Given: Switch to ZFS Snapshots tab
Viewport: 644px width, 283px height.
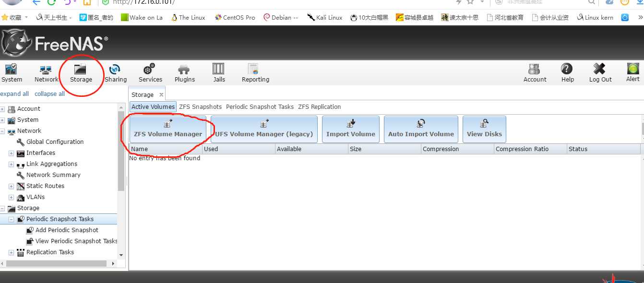Looking at the screenshot, I should pyautogui.click(x=201, y=106).
